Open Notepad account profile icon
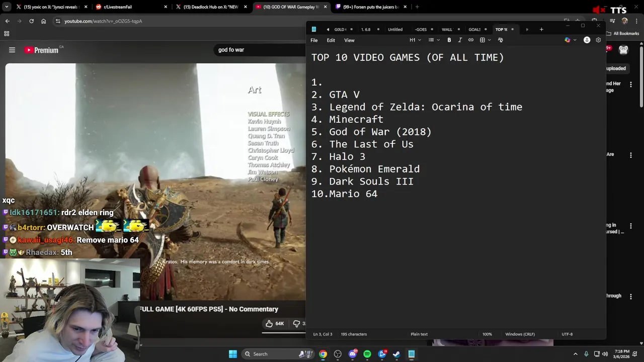This screenshot has width=644, height=362. (x=587, y=40)
